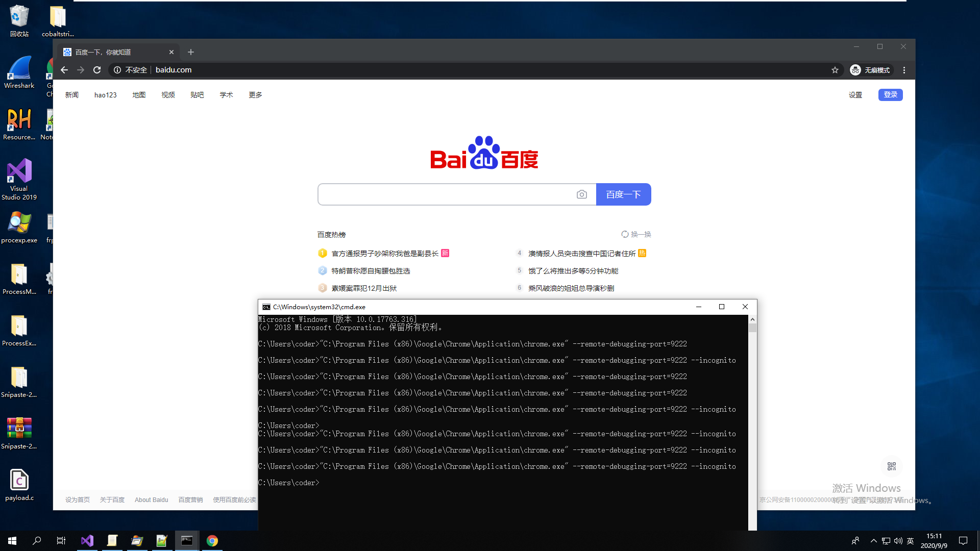Click the camera image-search icon
The image size is (980, 551).
coord(582,194)
